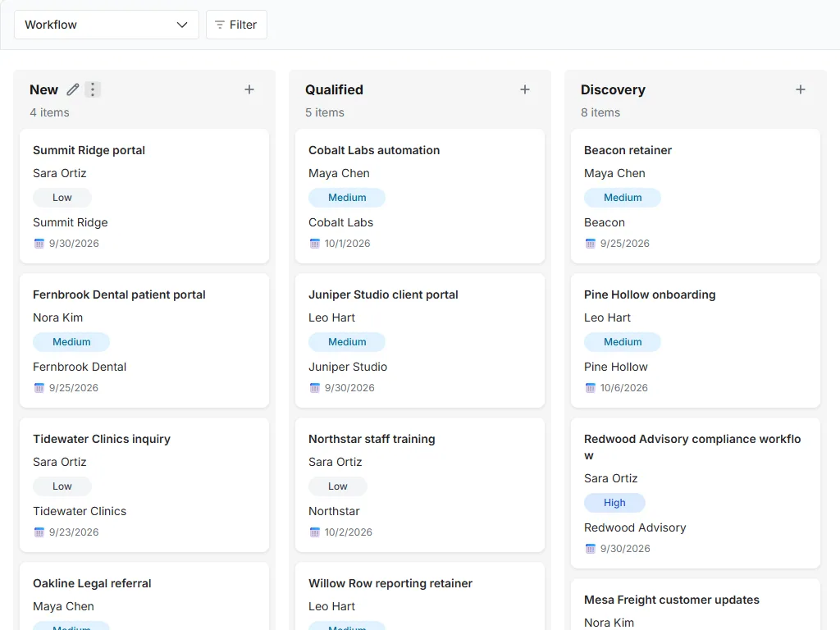
Task: Click the Juniper Studio account name
Action: 348,367
